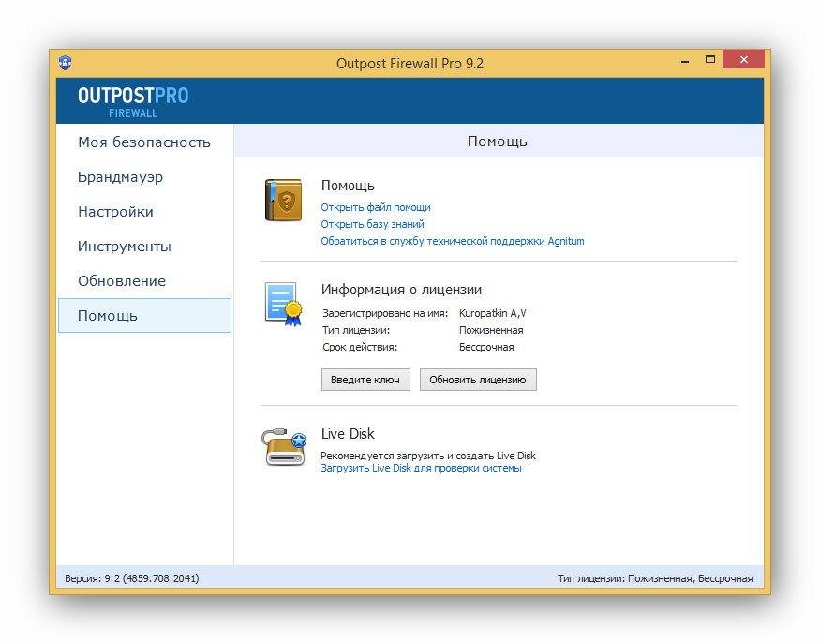This screenshot has width=820, height=644.
Task: Click the OUTPOSTPRO FIREWALL logo
Action: coord(133,101)
